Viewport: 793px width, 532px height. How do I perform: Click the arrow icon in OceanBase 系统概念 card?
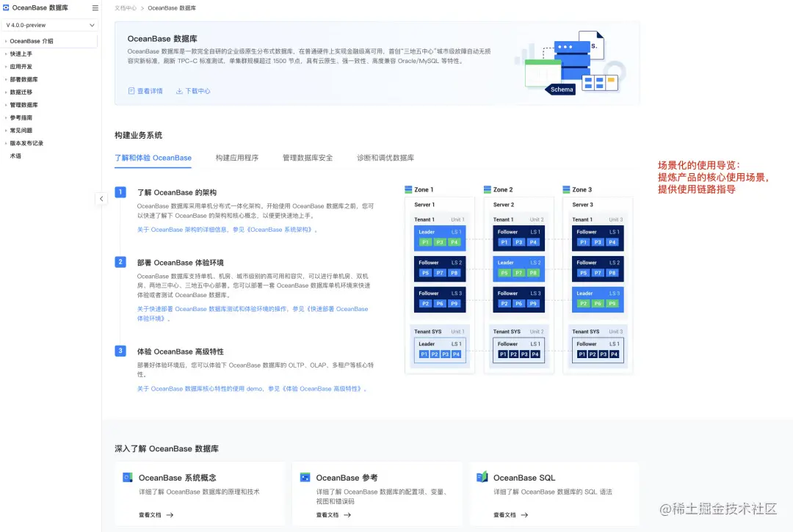coord(170,515)
